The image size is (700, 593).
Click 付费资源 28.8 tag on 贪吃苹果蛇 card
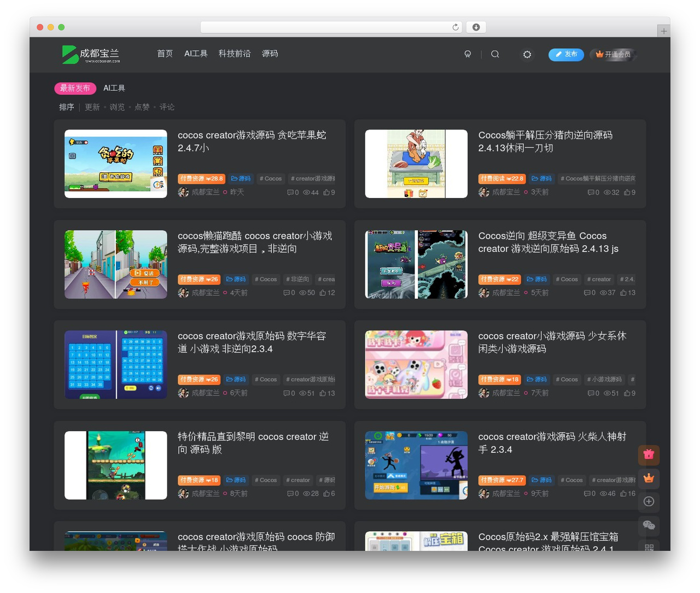click(201, 178)
